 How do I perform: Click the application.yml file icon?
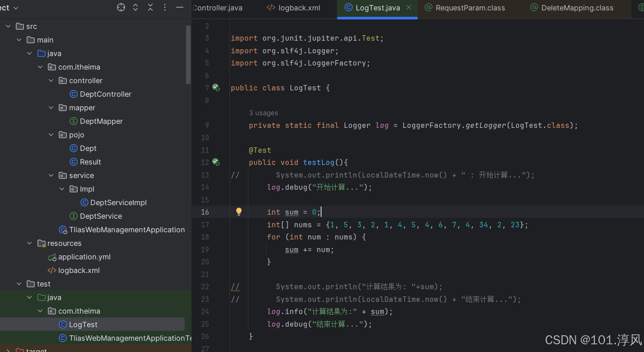(x=52, y=257)
